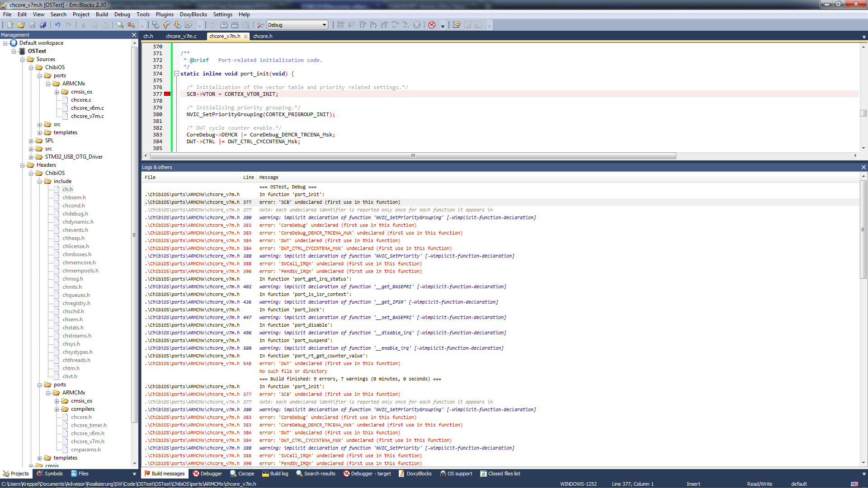Click the yellow up-arrow bookmark icon
The width and height of the screenshot is (868, 488).
(167, 25)
